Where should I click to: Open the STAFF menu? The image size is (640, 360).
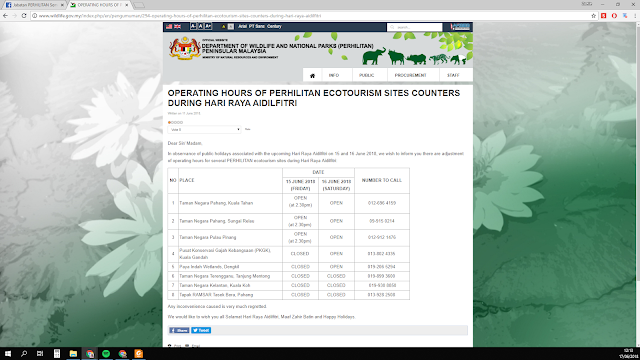point(453,76)
